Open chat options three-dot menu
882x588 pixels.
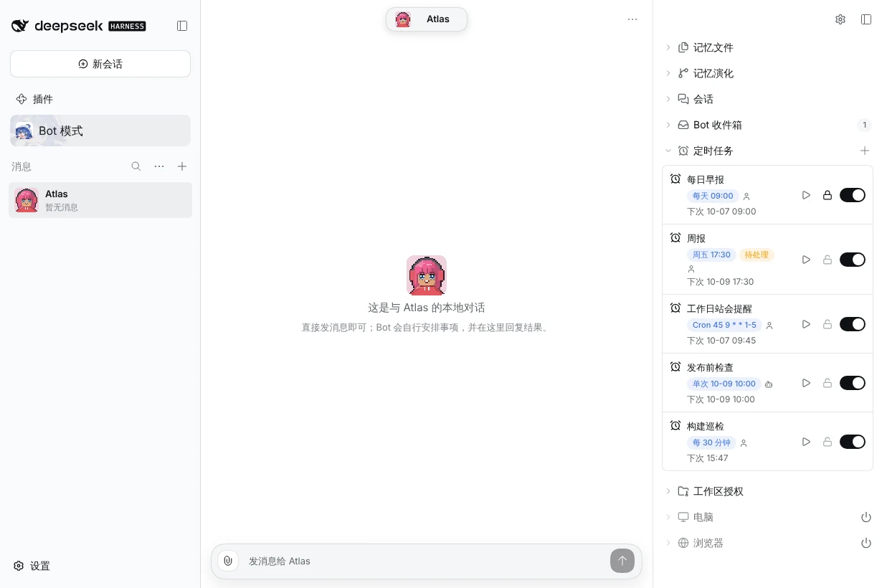tap(632, 19)
